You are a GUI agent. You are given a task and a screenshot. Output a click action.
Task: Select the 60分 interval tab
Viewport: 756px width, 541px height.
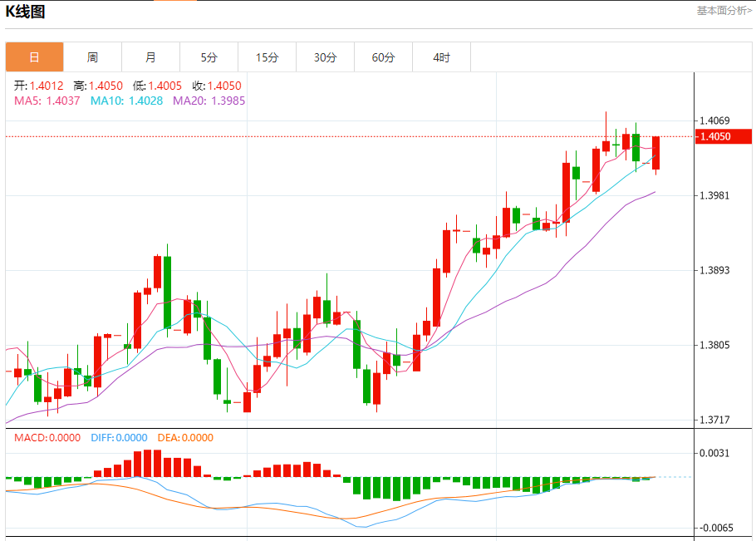pyautogui.click(x=383, y=57)
